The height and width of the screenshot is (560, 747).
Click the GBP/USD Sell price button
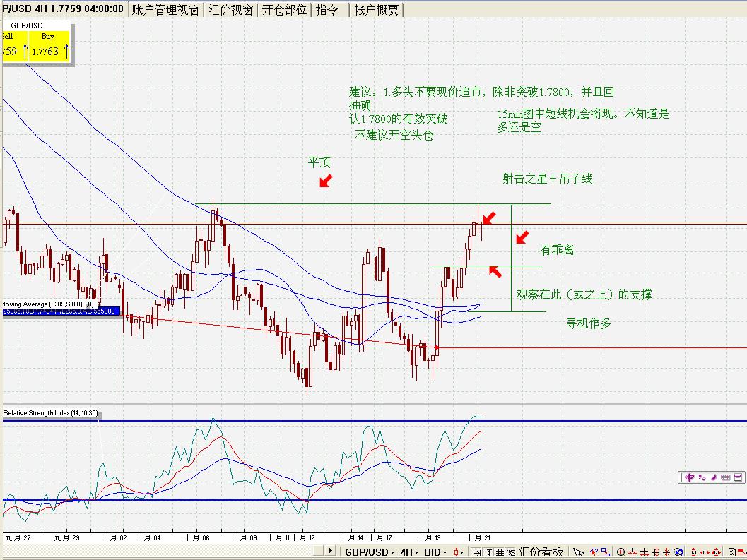(x=16, y=46)
